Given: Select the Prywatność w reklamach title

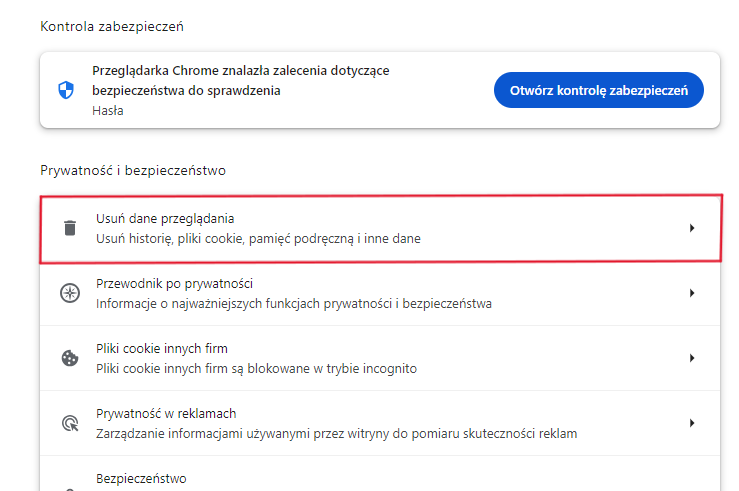Looking at the screenshot, I should tap(166, 413).
